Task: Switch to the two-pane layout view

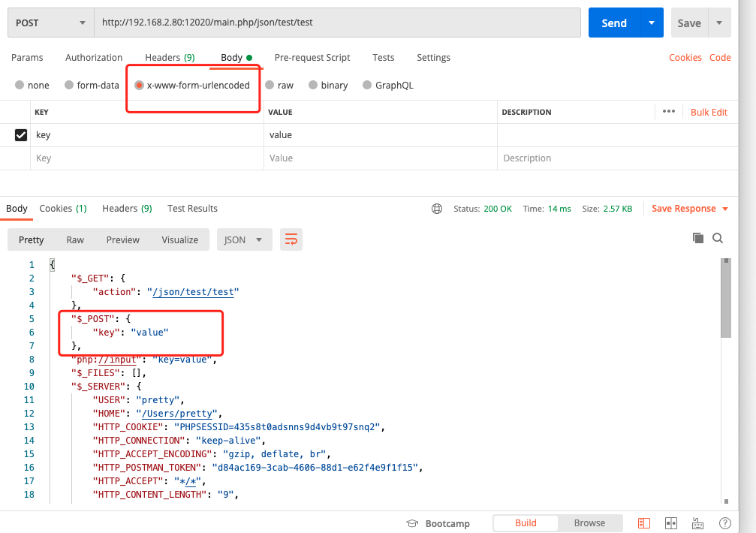Action: (670, 523)
